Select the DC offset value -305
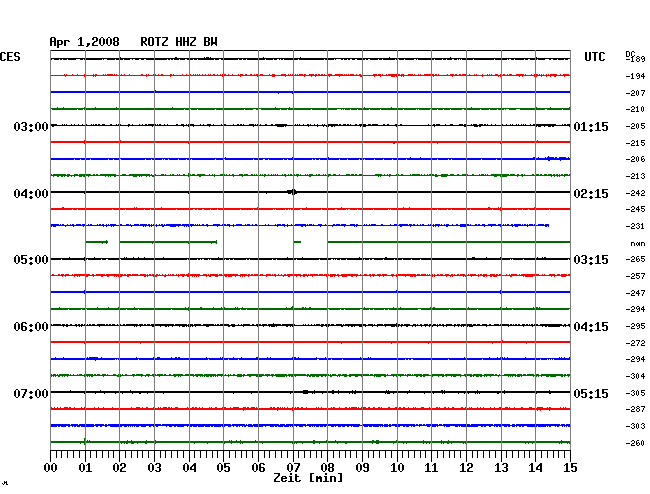Image resolution: width=650 pixels, height=494 pixels. 635,393
